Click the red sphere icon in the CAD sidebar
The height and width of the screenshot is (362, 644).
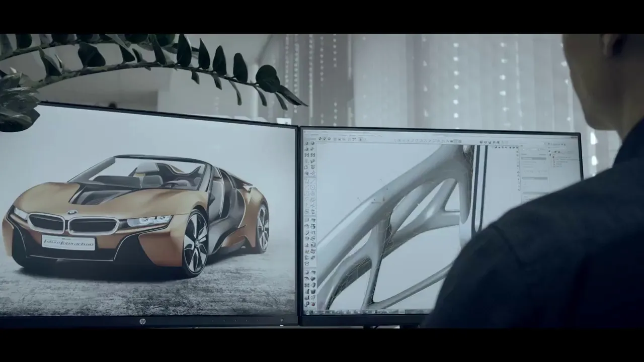pos(313,304)
